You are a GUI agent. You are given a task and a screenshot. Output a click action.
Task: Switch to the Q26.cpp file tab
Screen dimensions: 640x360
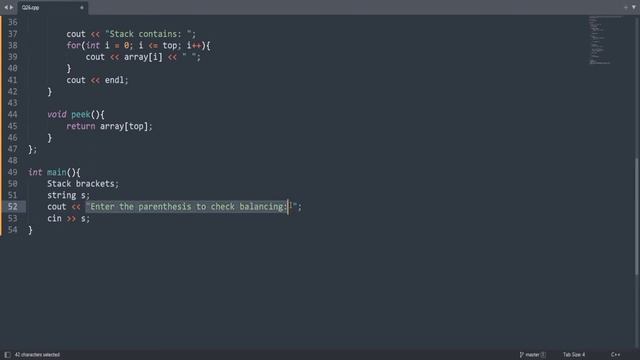pos(53,7)
